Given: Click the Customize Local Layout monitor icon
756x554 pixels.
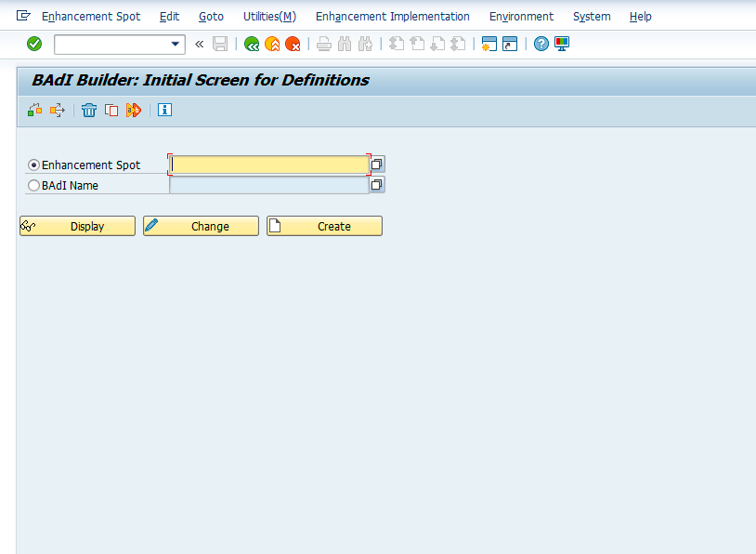Looking at the screenshot, I should tap(562, 44).
